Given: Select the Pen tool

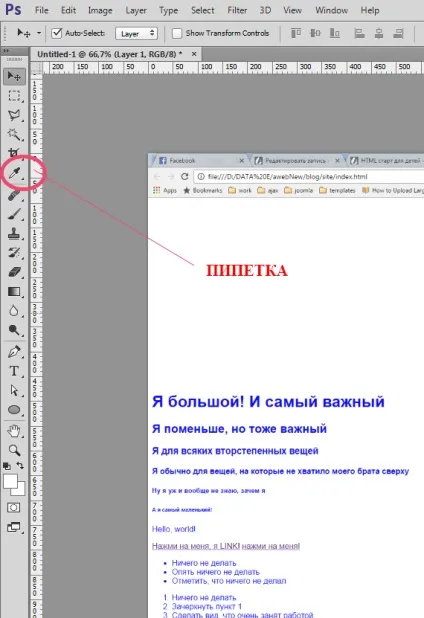Looking at the screenshot, I should tap(14, 352).
